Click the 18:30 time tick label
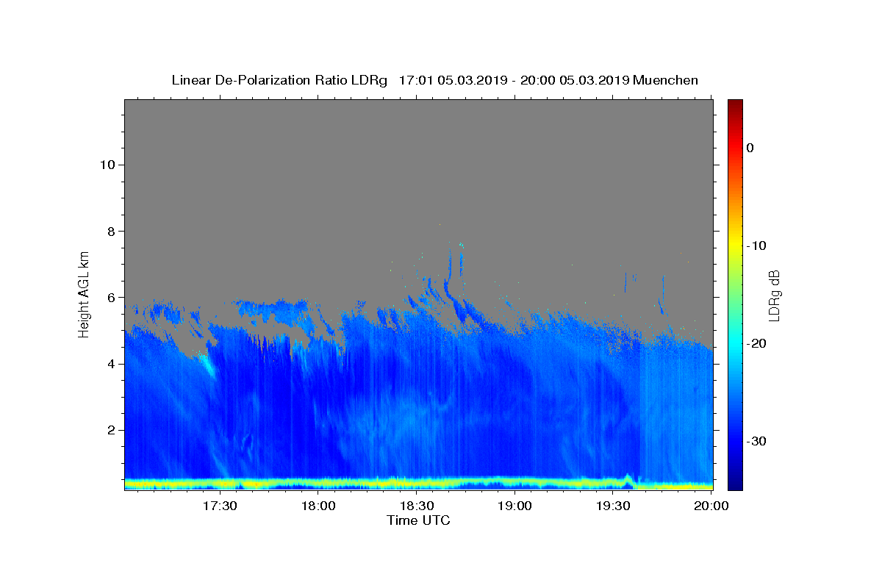 point(417,506)
